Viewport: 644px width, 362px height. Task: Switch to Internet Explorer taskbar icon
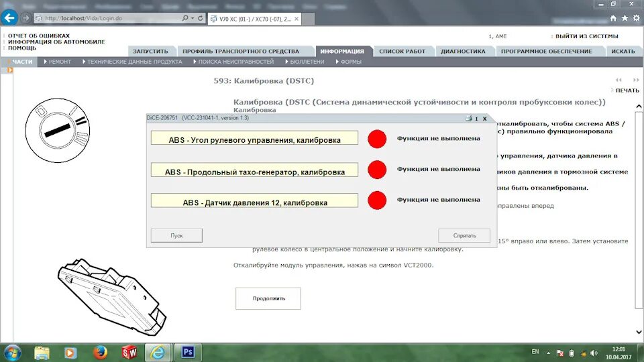[158, 353]
